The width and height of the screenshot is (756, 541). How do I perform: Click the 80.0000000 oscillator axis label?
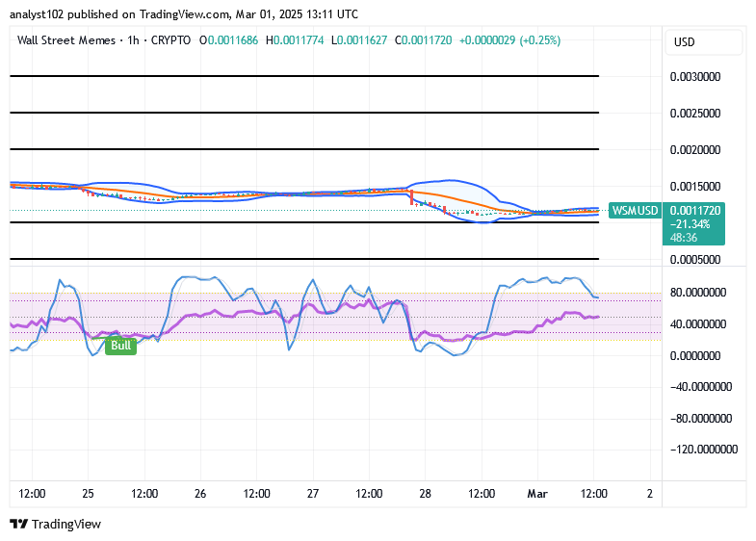(698, 293)
